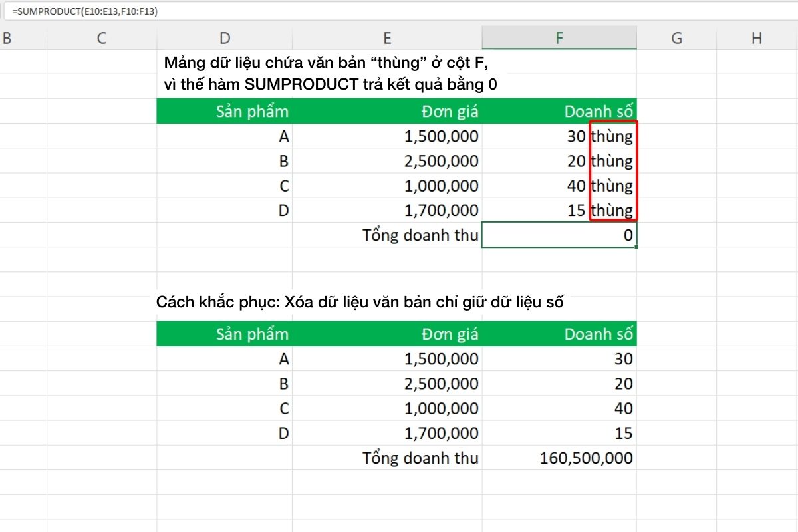Select column C header
This screenshot has height=532, width=798.
[102, 38]
